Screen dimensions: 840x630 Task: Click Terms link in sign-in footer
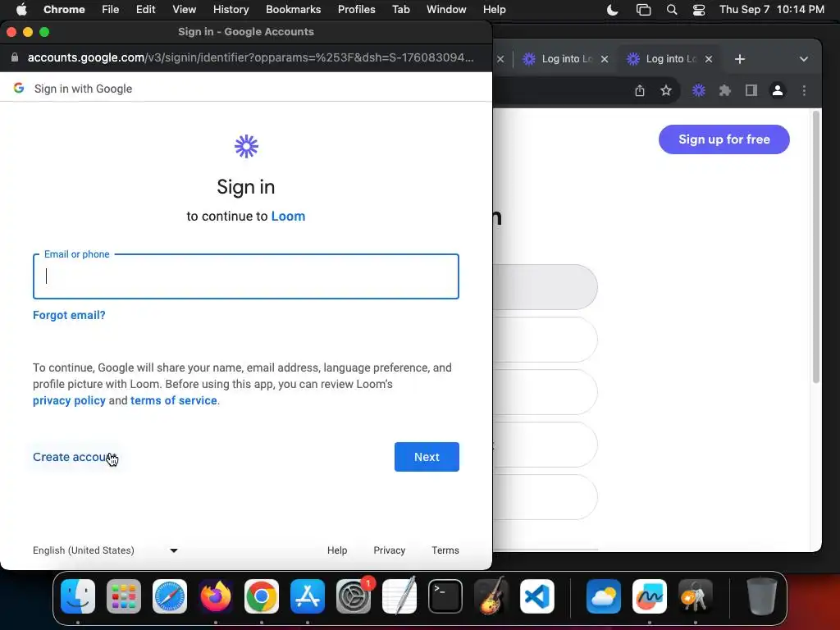coord(445,550)
